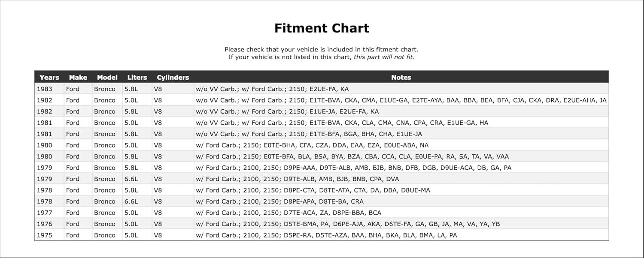Click the 6.6L cell in the 1978 row
The image size is (644, 258).
(x=131, y=201)
